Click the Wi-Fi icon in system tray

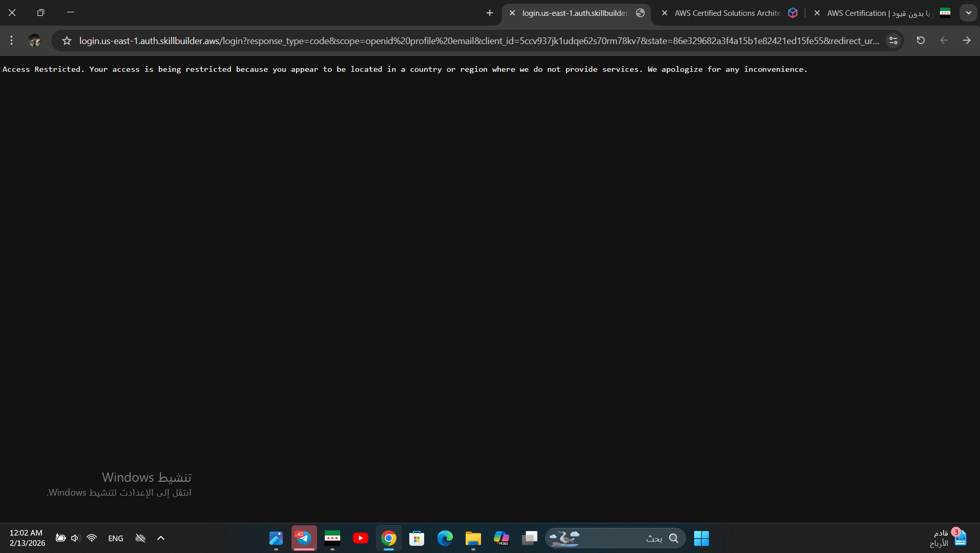(x=92, y=538)
